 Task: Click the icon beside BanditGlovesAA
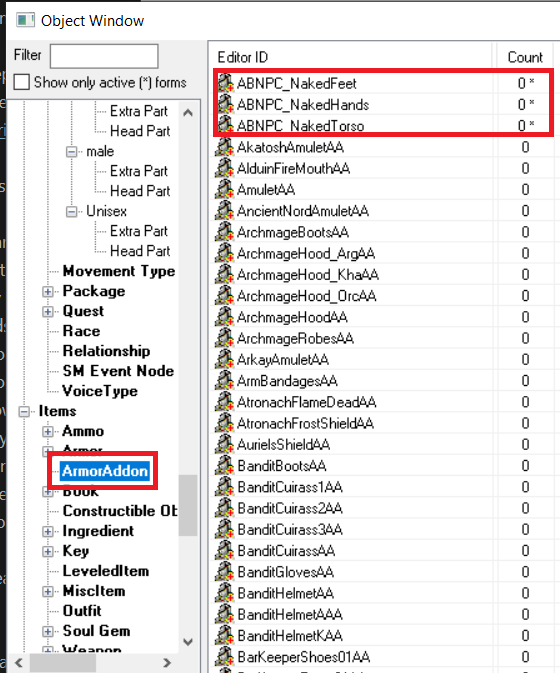[225, 572]
